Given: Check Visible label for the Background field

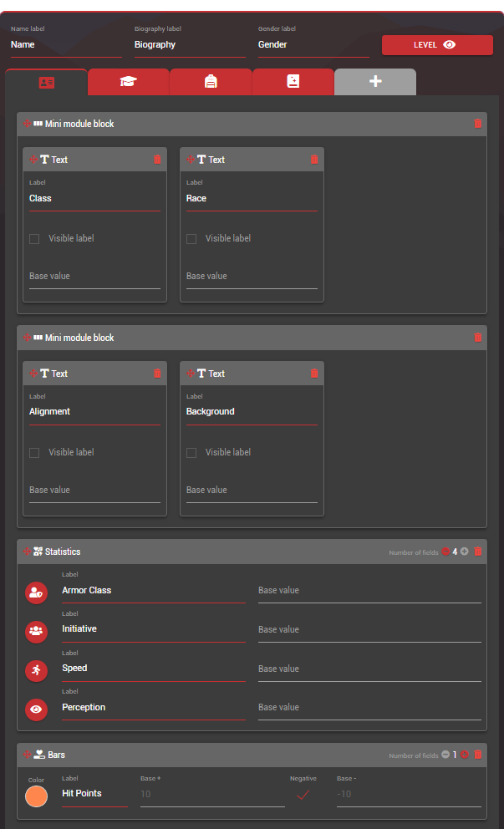Looking at the screenshot, I should click(x=190, y=452).
